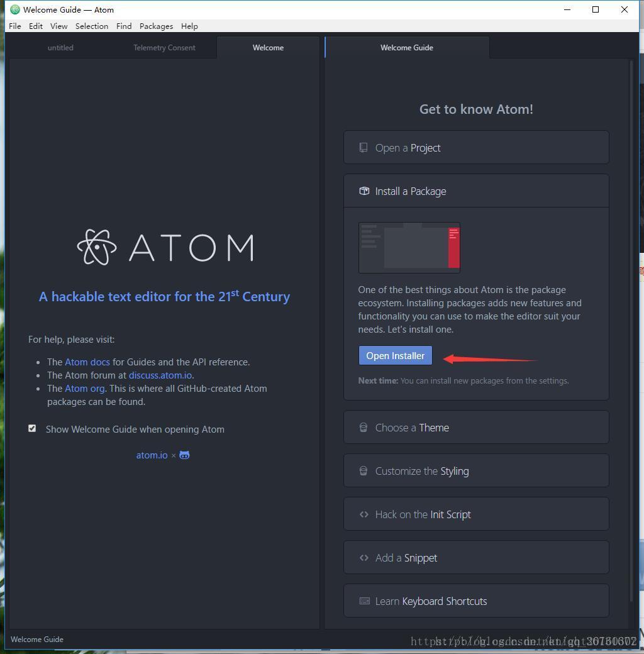The width and height of the screenshot is (644, 654).
Task: Open the Selection menu
Action: pos(92,26)
